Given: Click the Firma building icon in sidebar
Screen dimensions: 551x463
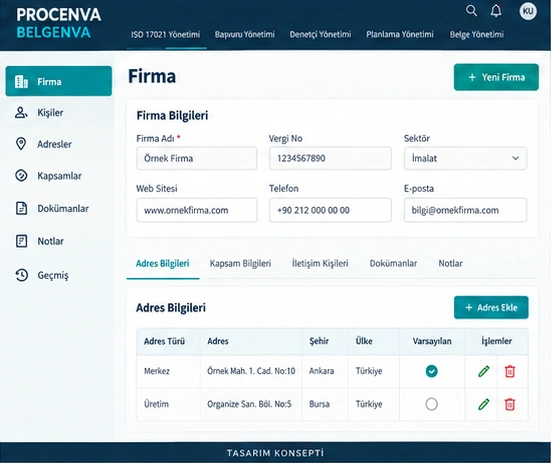Looking at the screenshot, I should (21, 81).
